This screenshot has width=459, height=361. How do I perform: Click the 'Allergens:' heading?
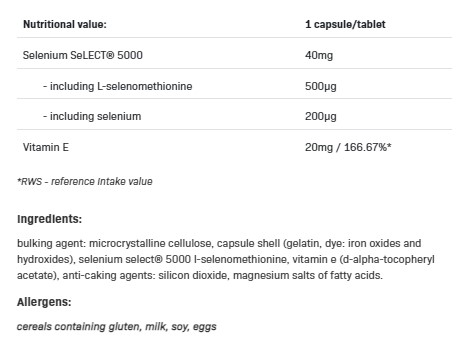pyautogui.click(x=44, y=302)
